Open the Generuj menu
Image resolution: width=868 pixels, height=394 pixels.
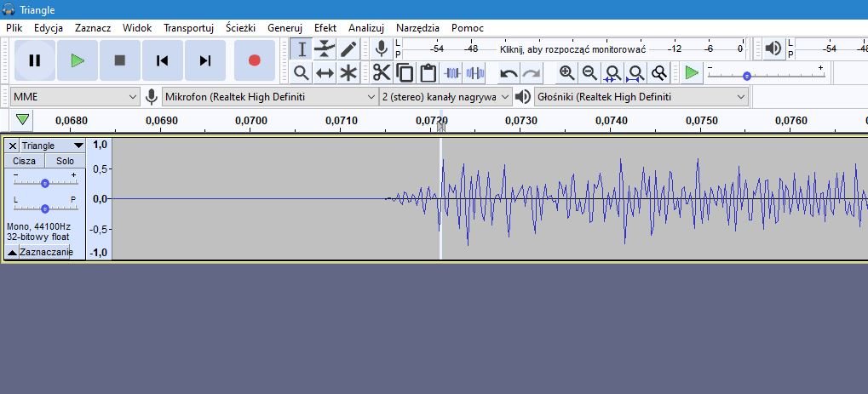(x=285, y=28)
